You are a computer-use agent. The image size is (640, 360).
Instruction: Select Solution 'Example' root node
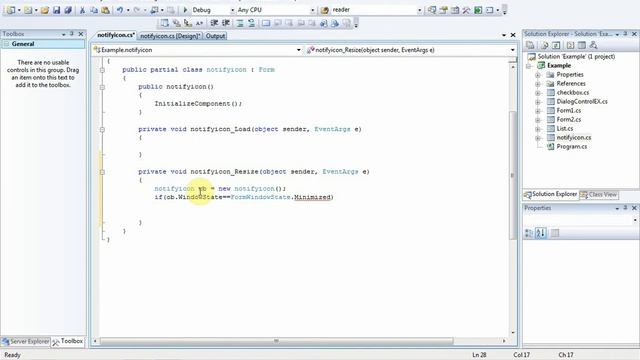point(576,57)
